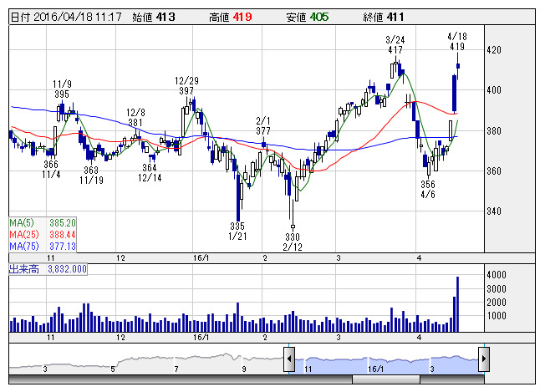Click the 3/24 peak label showing 417

tap(395, 45)
